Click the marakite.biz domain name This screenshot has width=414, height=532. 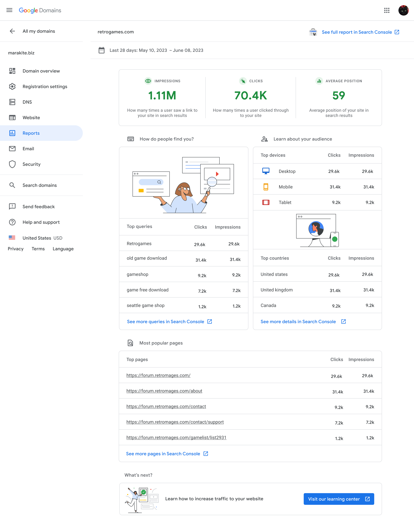click(x=21, y=53)
